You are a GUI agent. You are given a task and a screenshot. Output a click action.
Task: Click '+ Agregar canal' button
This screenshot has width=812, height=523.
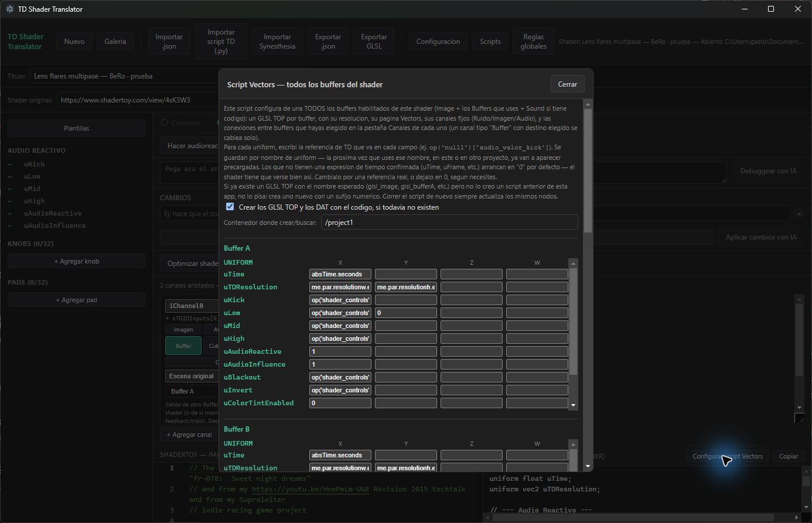189,435
